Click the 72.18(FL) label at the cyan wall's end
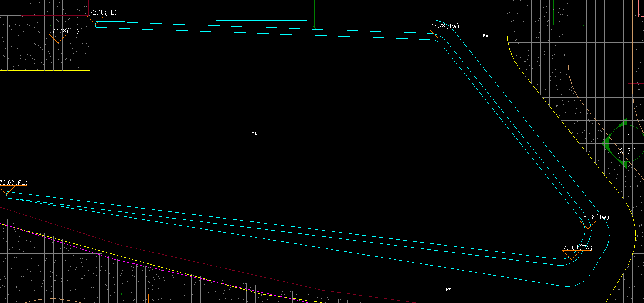 [103, 12]
